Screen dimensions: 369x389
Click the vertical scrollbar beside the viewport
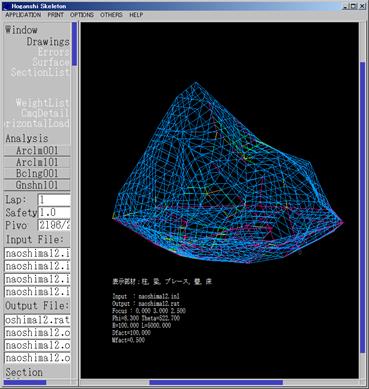pos(363,207)
